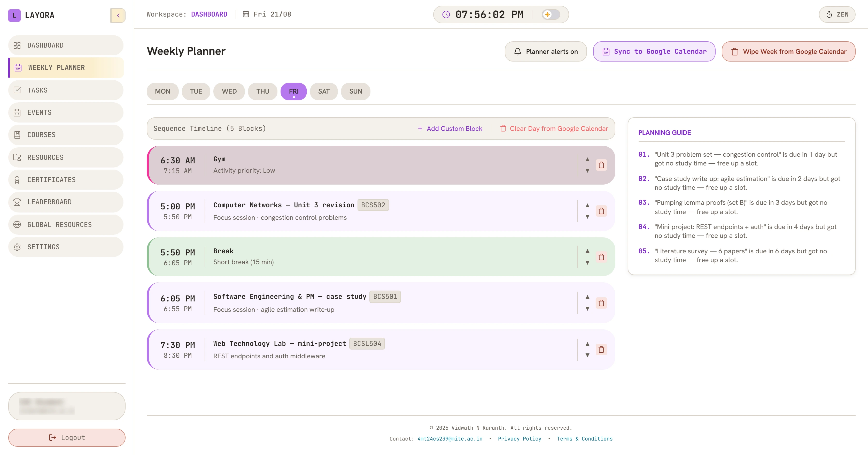Select the FRI day tab
The height and width of the screenshot is (455, 868).
(293, 92)
